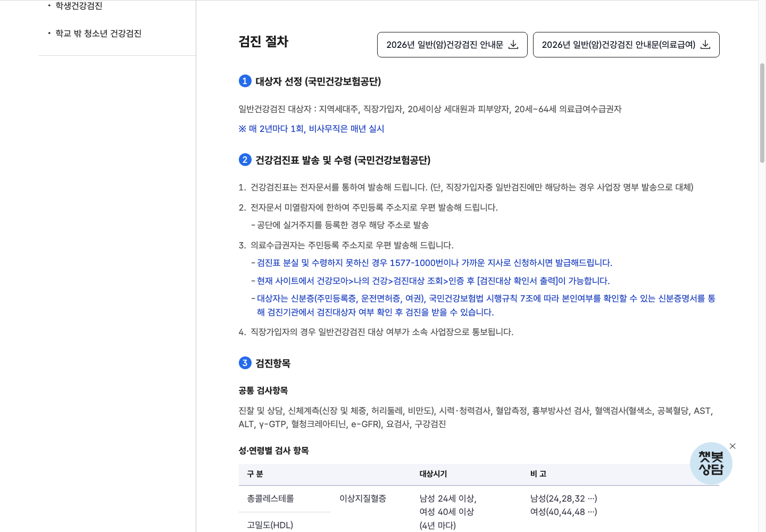Image resolution: width=766 pixels, height=532 pixels.
Task: Click step 3 heading 검진항목
Action: pyautogui.click(x=273, y=363)
